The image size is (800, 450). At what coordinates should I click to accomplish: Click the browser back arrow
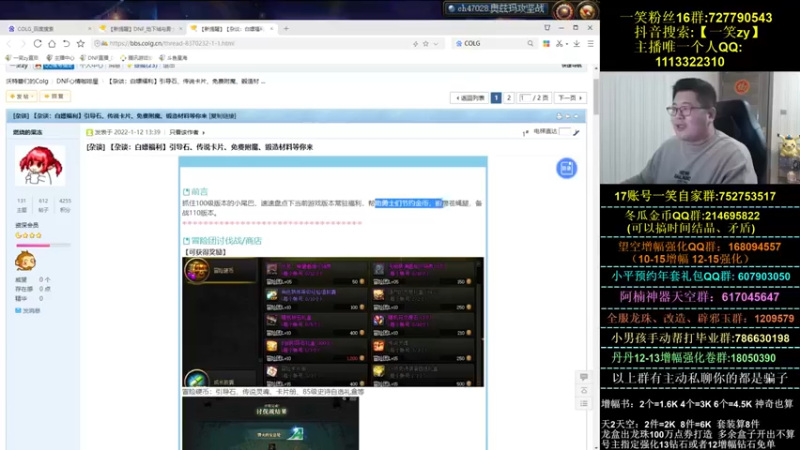(x=9, y=44)
